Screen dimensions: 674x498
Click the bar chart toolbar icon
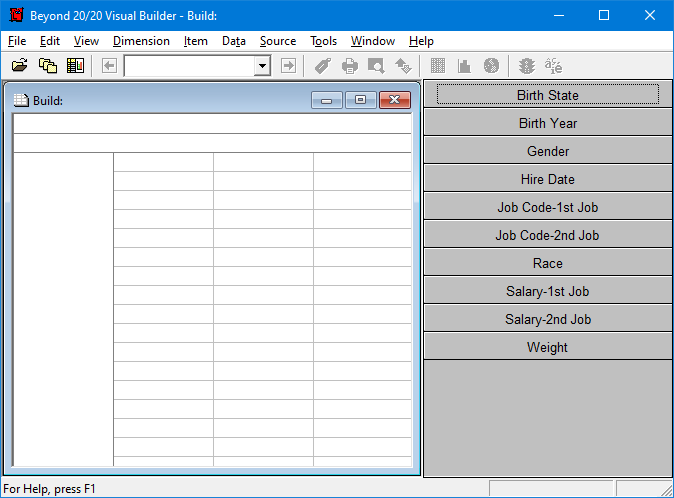pos(464,66)
